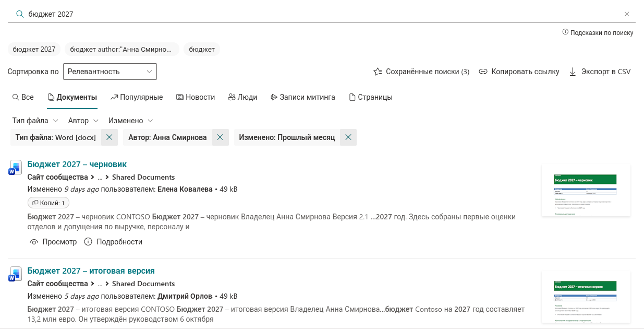Viewport: 644px width, 329px height.
Task: Expand the Автор filter
Action: click(x=83, y=121)
